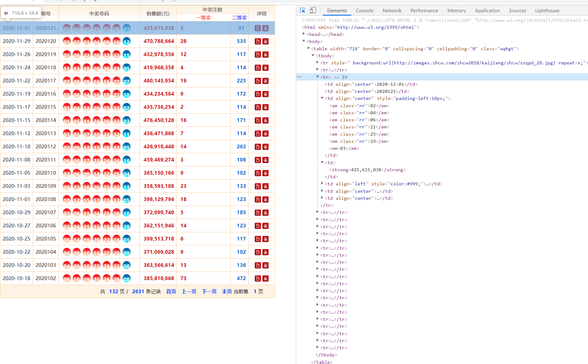Go to first page link 首页
Image resolution: width=588 pixels, height=364 pixels.
coord(171,291)
